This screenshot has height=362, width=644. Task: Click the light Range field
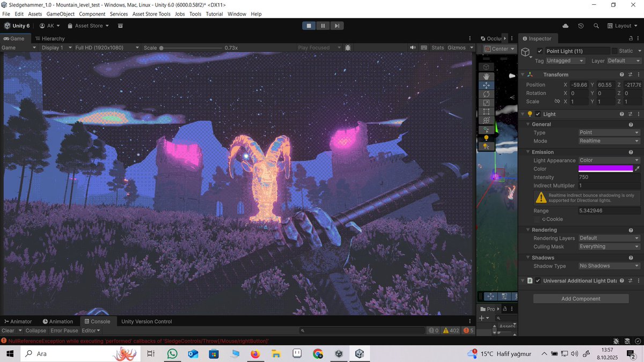(610, 211)
